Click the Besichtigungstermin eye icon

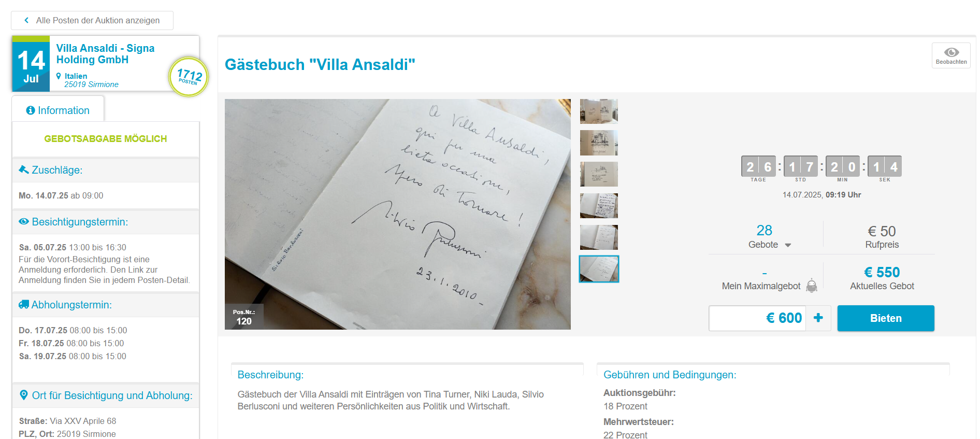tap(24, 221)
